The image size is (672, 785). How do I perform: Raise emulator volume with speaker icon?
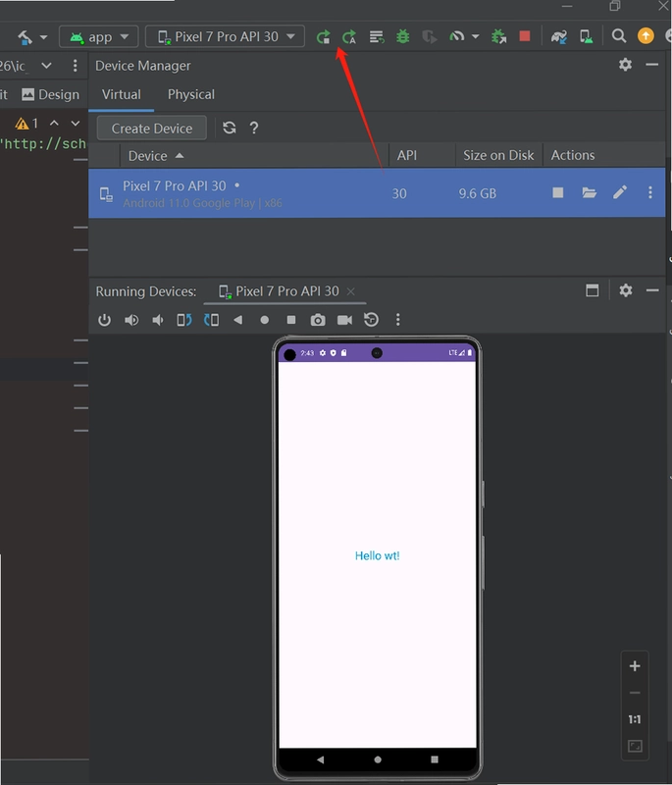click(x=131, y=320)
